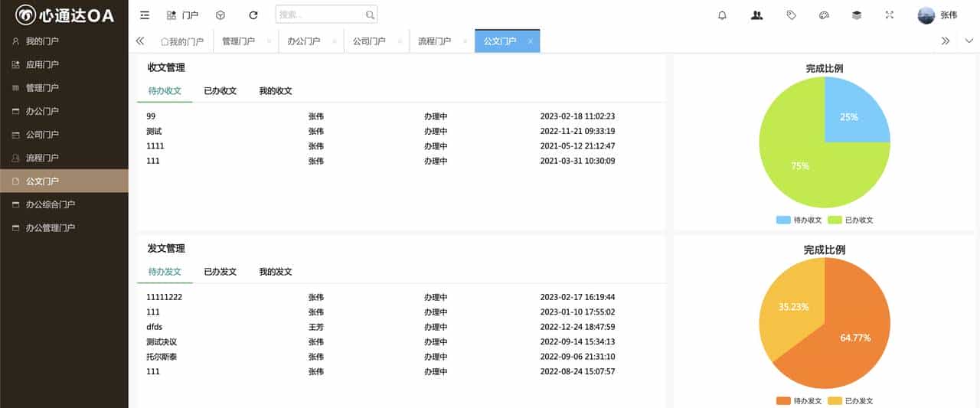Click the 64.77% orange pie slice
The height and width of the screenshot is (408, 980).
[854, 337]
